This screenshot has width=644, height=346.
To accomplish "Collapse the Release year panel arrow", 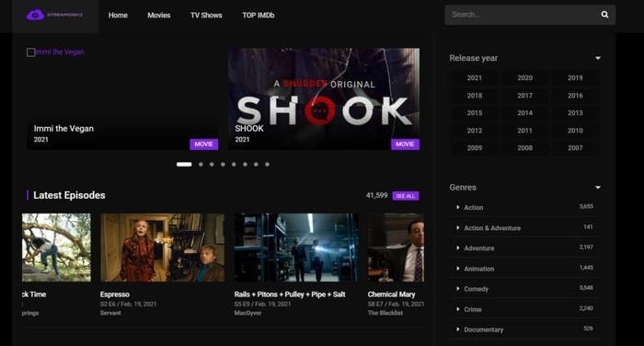I will click(598, 58).
